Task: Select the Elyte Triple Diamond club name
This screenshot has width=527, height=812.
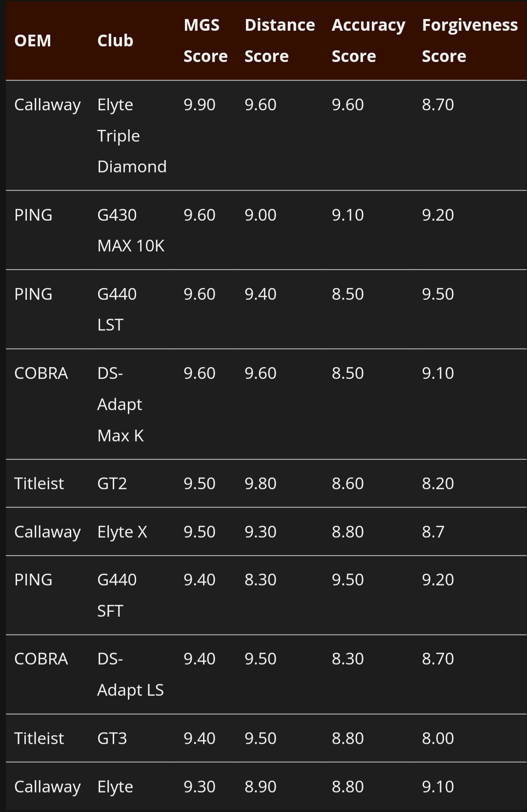Action: click(132, 135)
